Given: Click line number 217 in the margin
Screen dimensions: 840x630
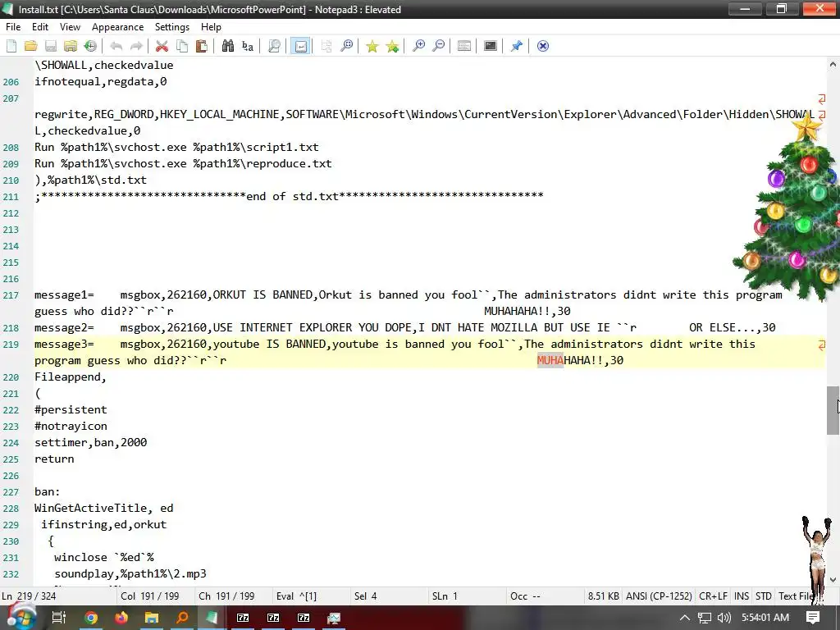Looking at the screenshot, I should point(11,295).
